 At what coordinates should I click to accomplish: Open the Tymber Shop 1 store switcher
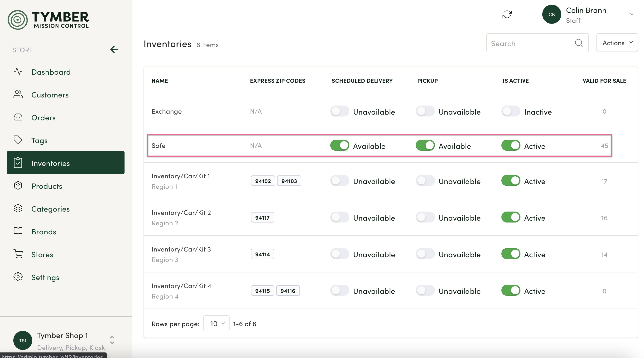coord(112,340)
